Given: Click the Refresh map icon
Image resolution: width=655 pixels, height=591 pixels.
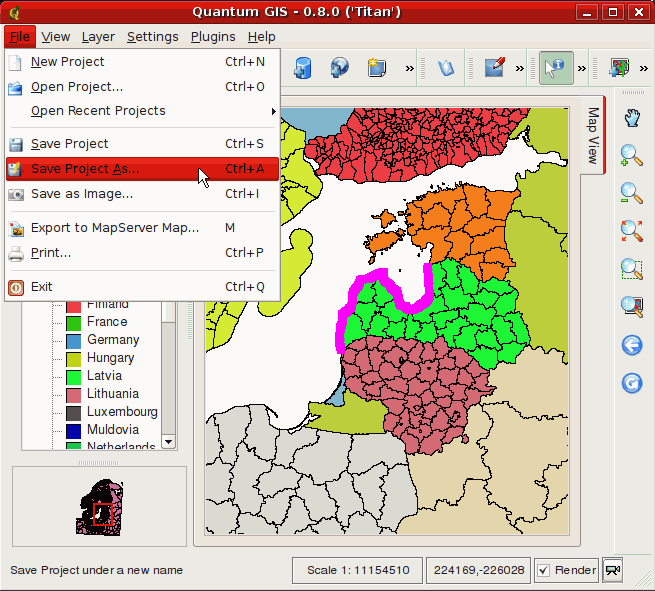Looking at the screenshot, I should pyautogui.click(x=632, y=383).
